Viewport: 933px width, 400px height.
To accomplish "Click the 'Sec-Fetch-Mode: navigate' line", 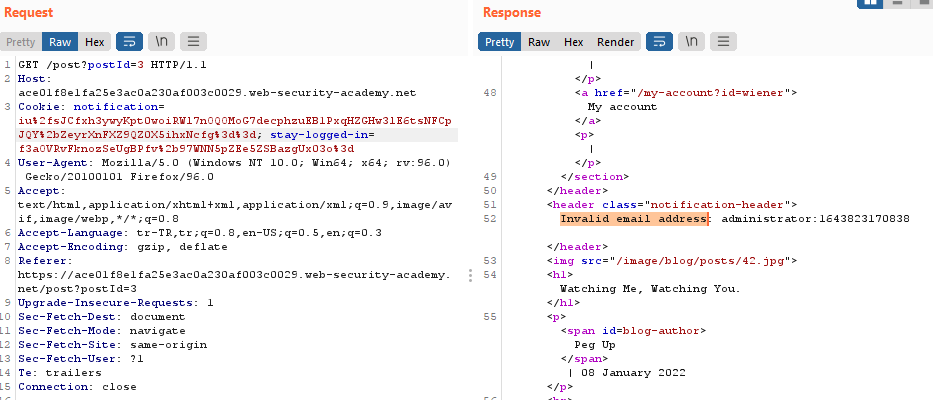I will [102, 330].
